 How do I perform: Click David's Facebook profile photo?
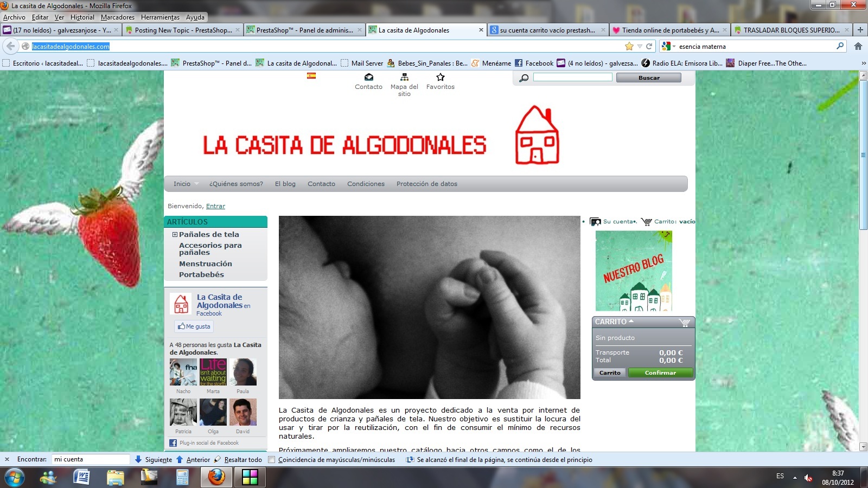coord(243,412)
